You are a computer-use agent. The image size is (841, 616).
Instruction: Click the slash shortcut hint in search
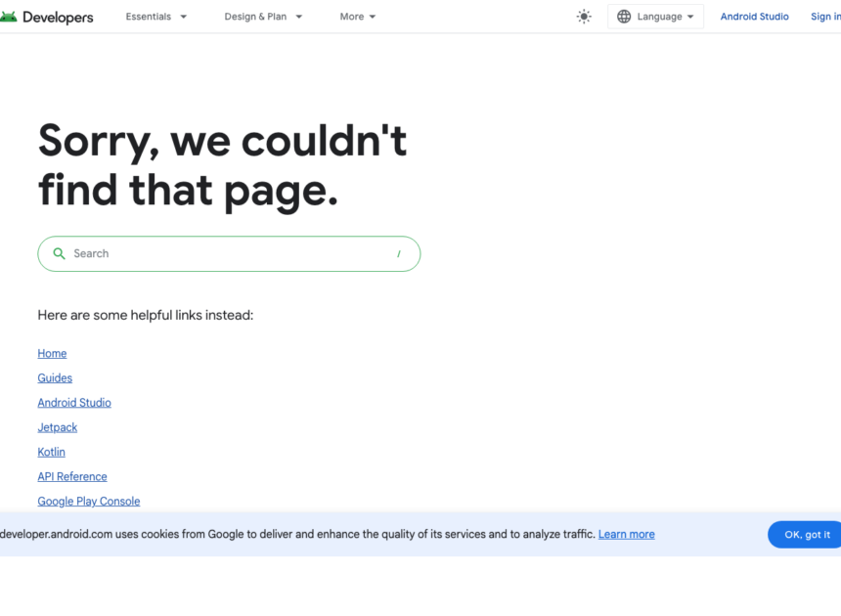click(399, 253)
